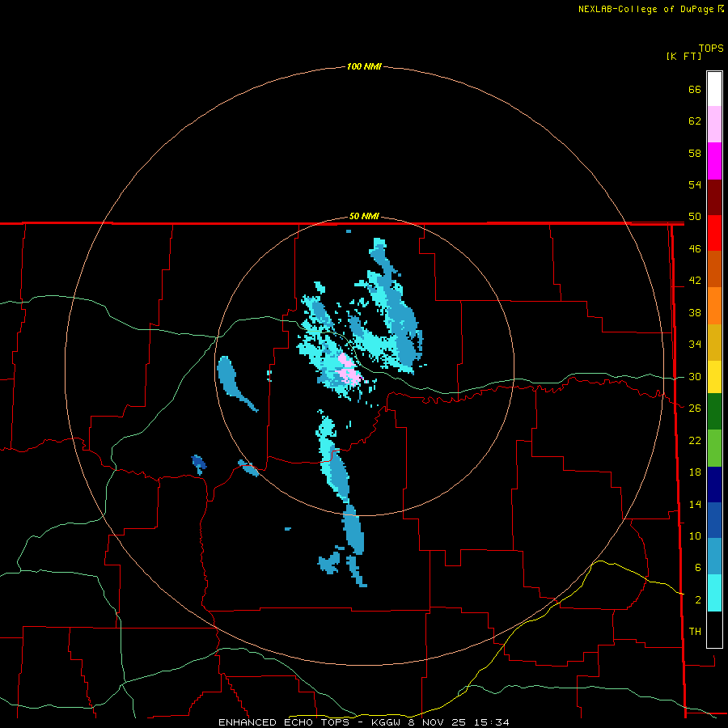728x728 pixels.
Task: Select the dark orange legend swatch
Action: click(x=714, y=269)
